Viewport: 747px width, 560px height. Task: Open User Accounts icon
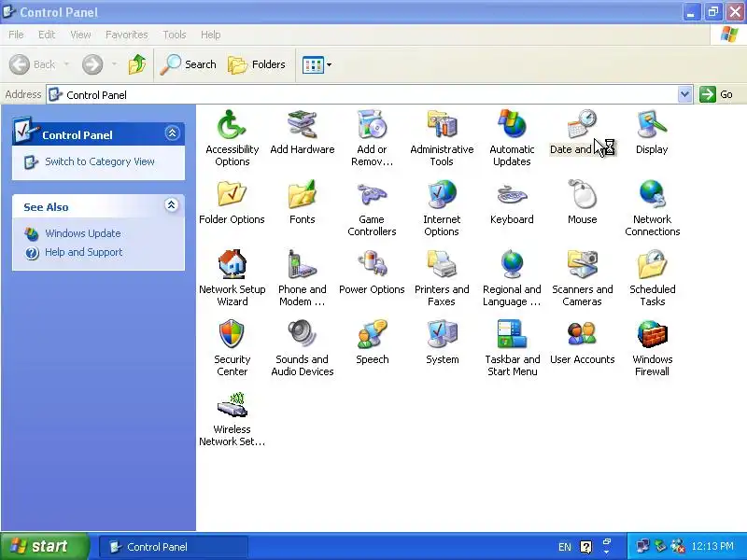click(x=582, y=343)
